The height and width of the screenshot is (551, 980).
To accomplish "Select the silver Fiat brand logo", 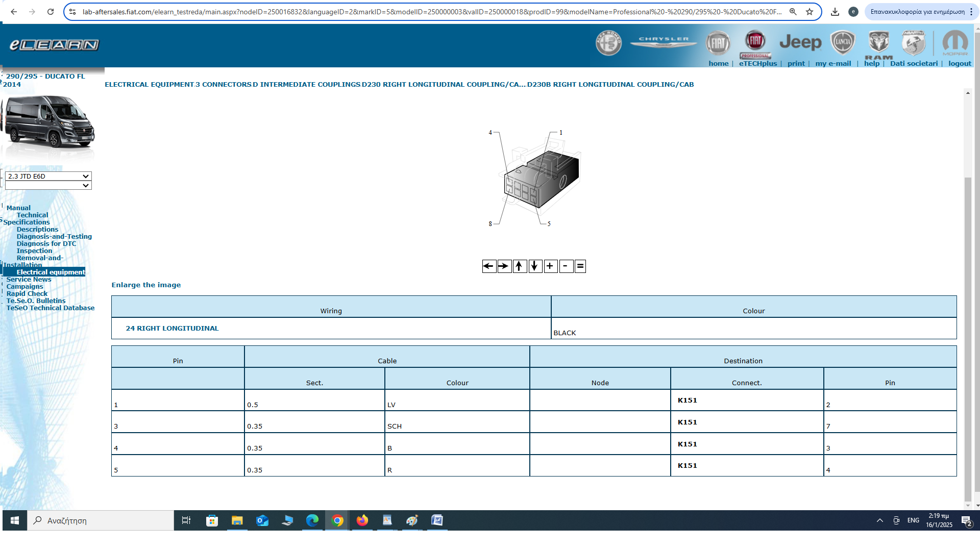I will coord(718,43).
